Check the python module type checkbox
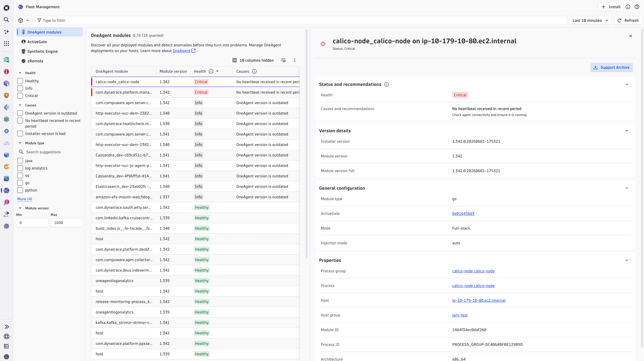The image size is (644, 361). [x=20, y=190]
